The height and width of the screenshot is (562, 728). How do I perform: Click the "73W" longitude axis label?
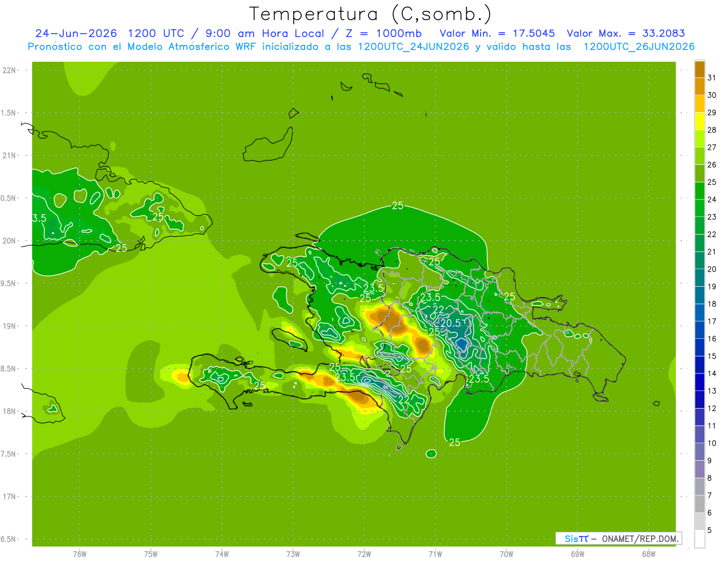pos(293,554)
